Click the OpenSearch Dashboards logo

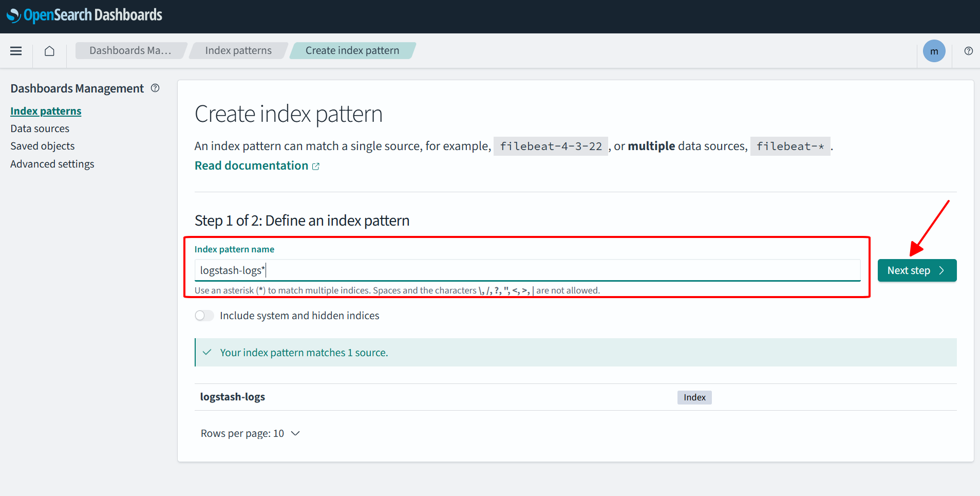pyautogui.click(x=85, y=15)
